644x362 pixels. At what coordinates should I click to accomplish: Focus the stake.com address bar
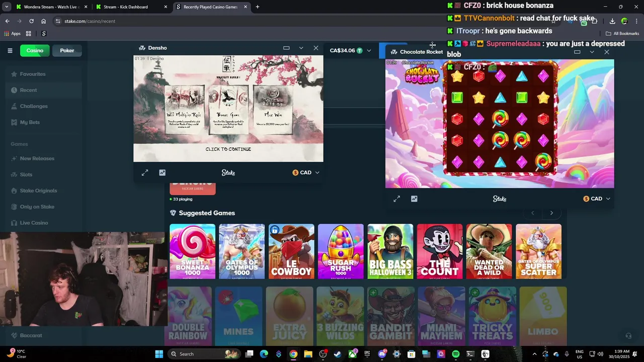302,21
